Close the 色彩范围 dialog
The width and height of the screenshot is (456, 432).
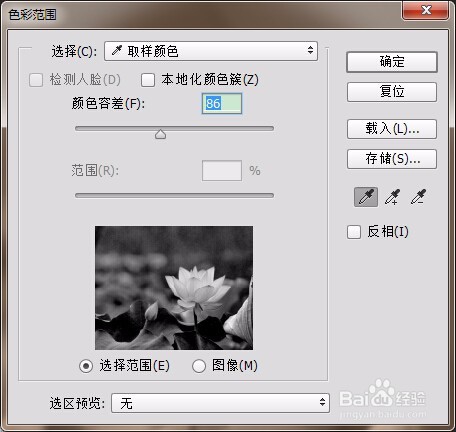426,10
